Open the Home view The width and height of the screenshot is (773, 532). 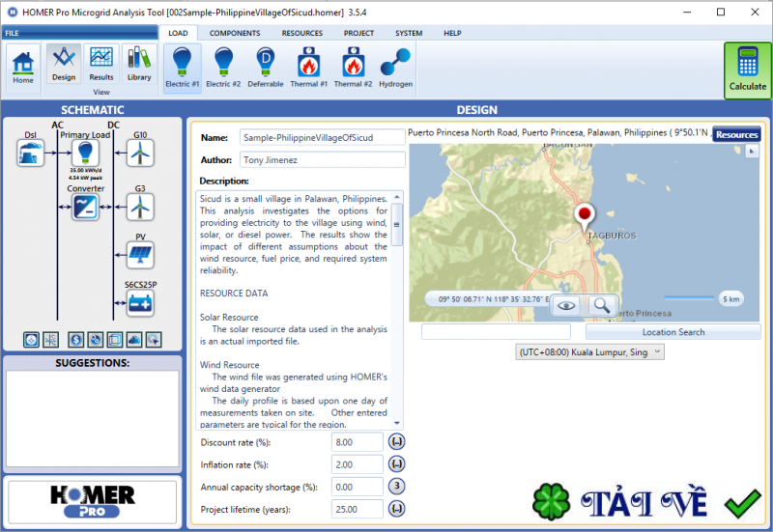click(23, 69)
